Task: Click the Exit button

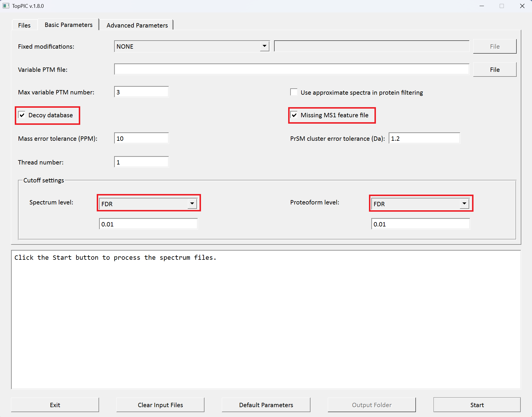Action: click(x=55, y=405)
